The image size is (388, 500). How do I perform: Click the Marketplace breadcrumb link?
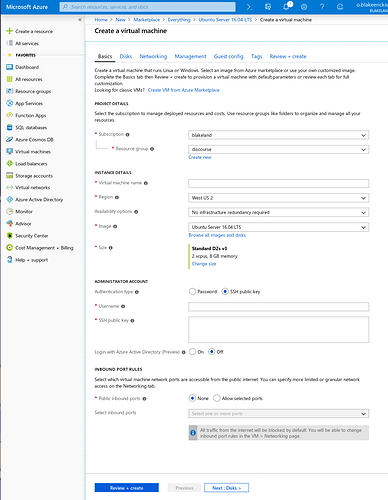pyautogui.click(x=147, y=20)
